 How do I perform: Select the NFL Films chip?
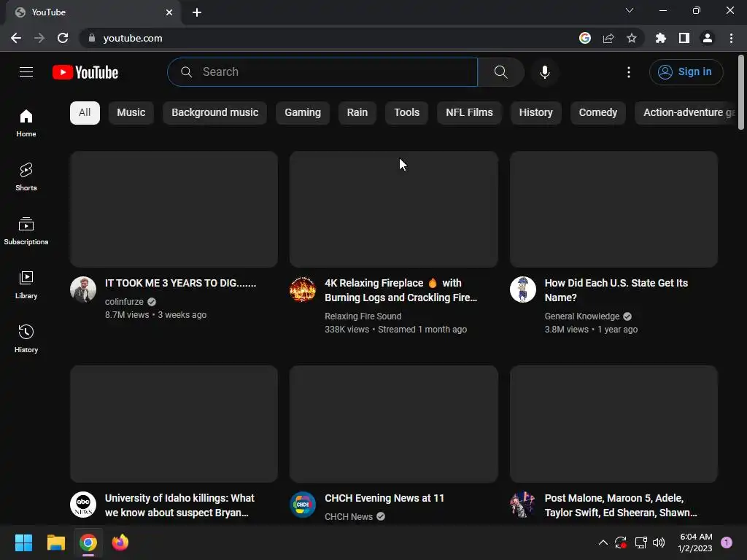(469, 113)
